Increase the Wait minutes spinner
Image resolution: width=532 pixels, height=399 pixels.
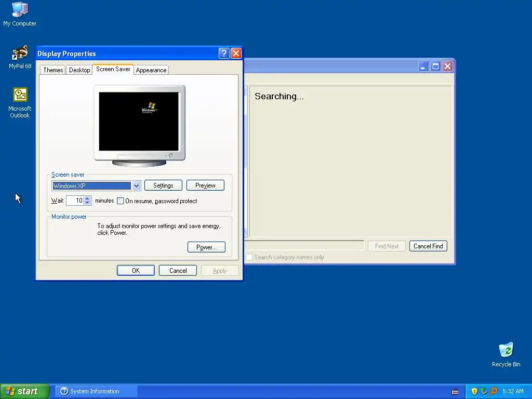point(87,198)
